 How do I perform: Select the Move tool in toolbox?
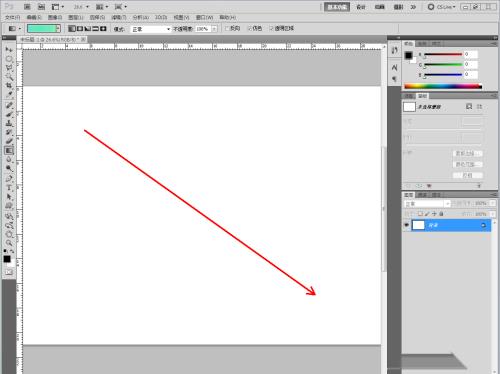pyautogui.click(x=9, y=50)
